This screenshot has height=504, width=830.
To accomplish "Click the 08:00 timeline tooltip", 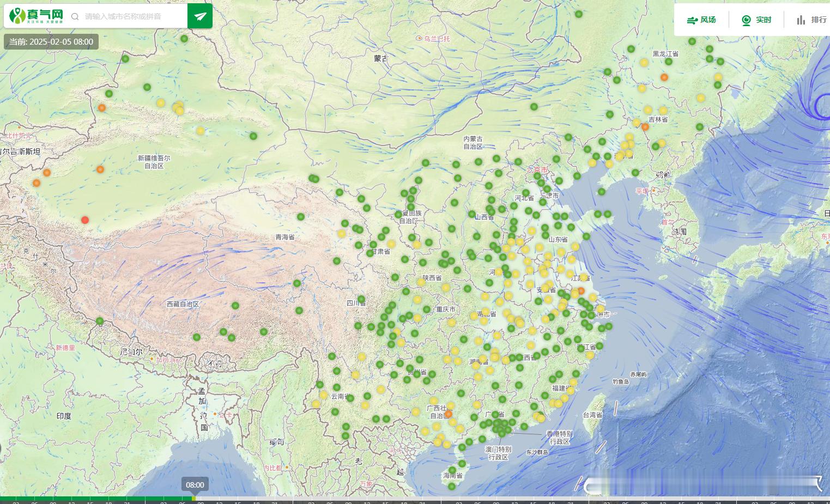I will pos(195,485).
